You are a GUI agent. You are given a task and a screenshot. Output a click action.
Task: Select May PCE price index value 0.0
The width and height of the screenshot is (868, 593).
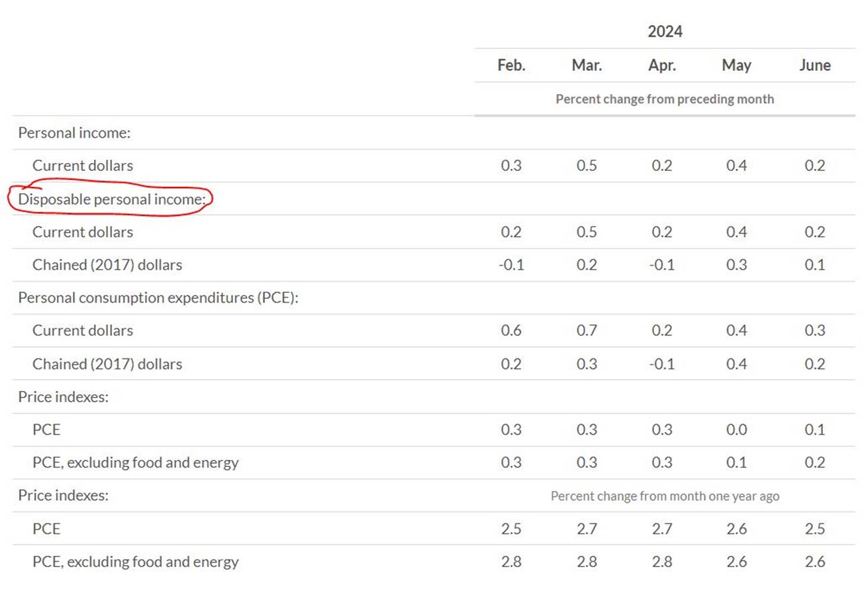pos(737,429)
